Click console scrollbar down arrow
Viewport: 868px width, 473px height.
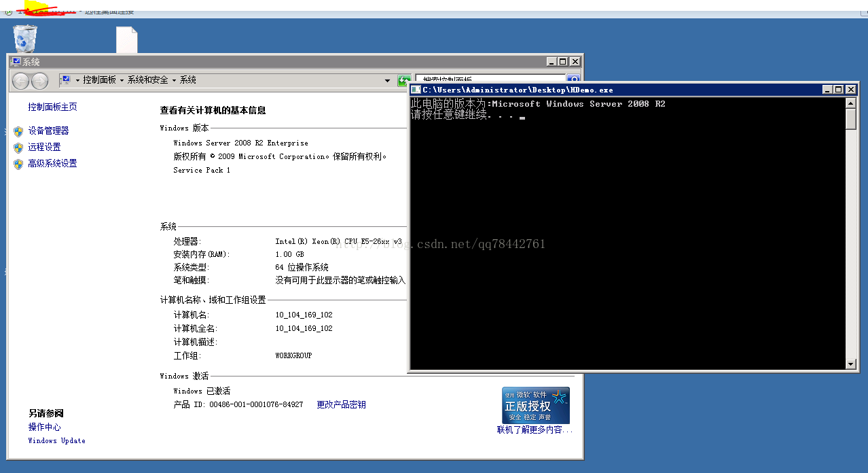pos(851,364)
